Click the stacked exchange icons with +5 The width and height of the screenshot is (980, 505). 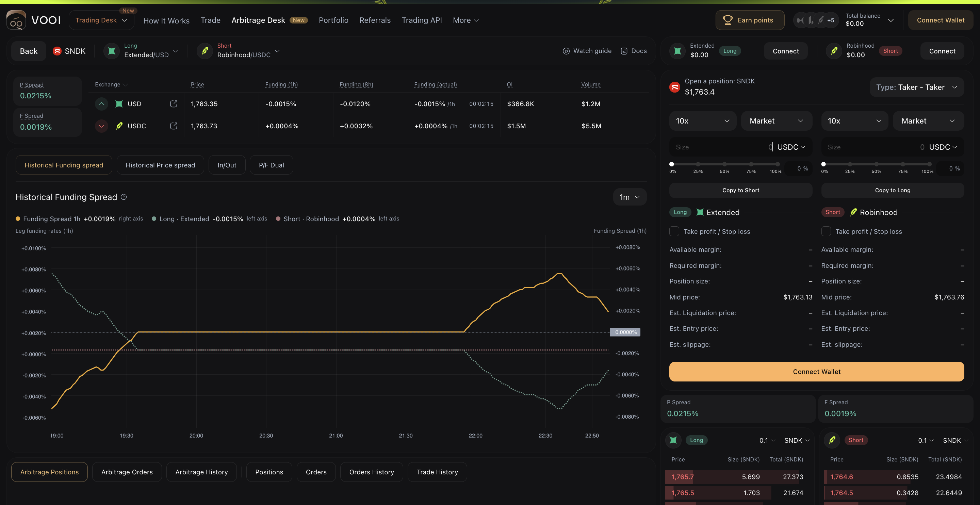tap(815, 20)
